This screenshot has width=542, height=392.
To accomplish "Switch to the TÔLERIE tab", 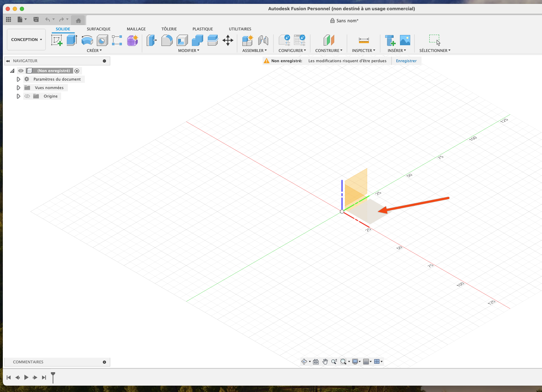I will pyautogui.click(x=169, y=29).
